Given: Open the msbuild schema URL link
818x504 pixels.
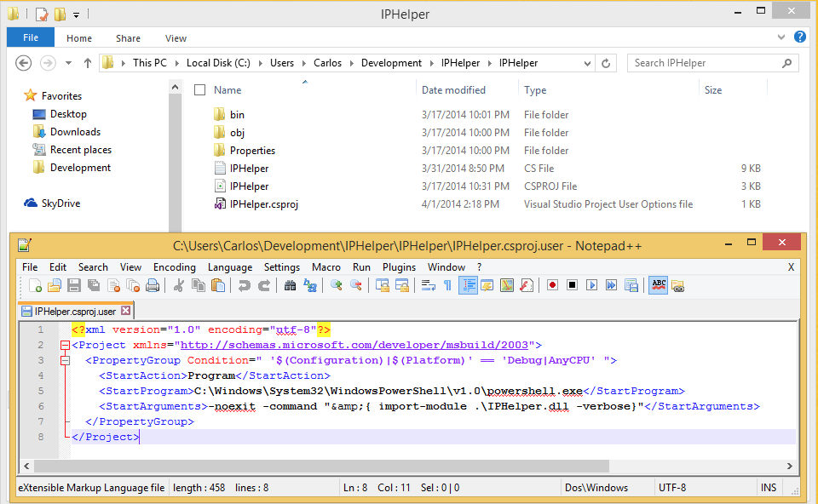Looking at the screenshot, I should pyautogui.click(x=357, y=345).
